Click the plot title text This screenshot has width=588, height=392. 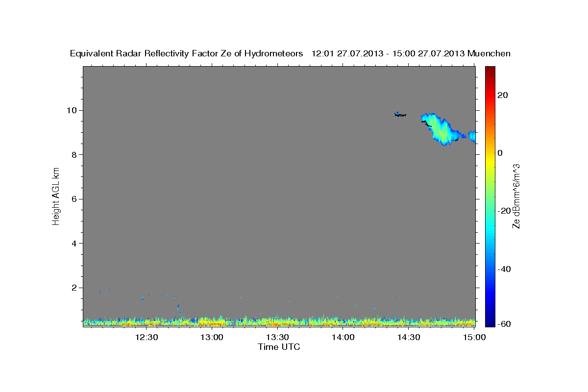[290, 53]
